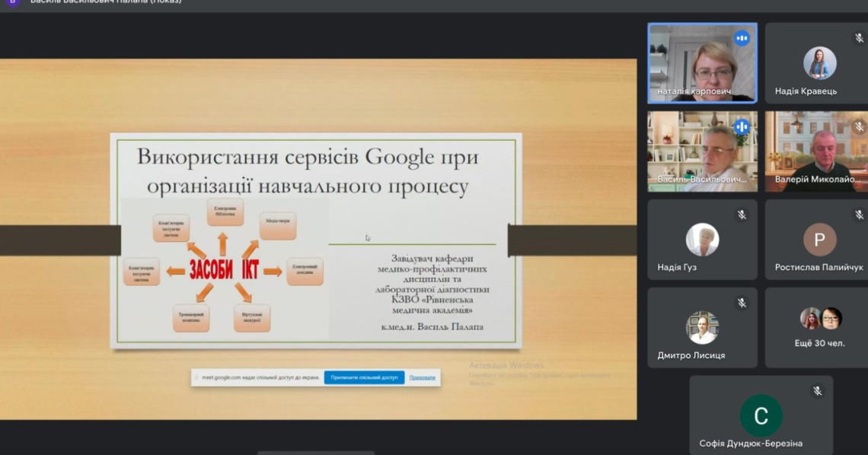Click the Тренажерний комплекс box on the slide

click(191, 318)
